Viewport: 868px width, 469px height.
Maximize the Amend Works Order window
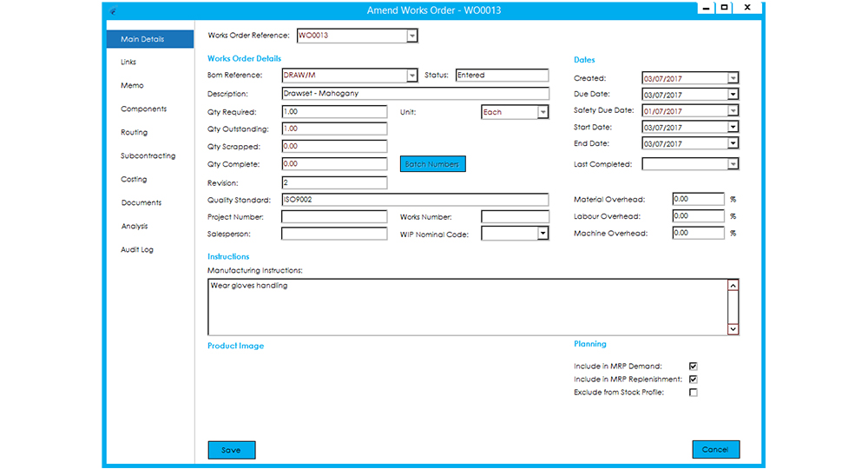724,8
